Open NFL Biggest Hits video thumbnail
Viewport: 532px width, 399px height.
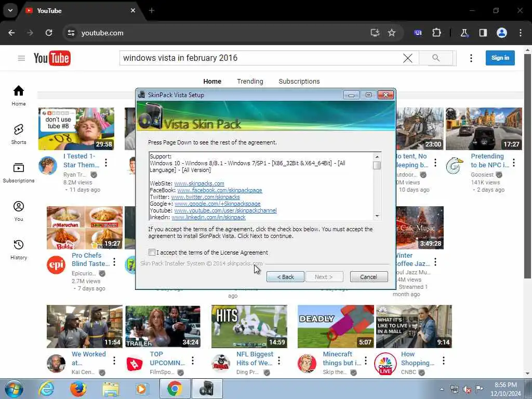249,326
